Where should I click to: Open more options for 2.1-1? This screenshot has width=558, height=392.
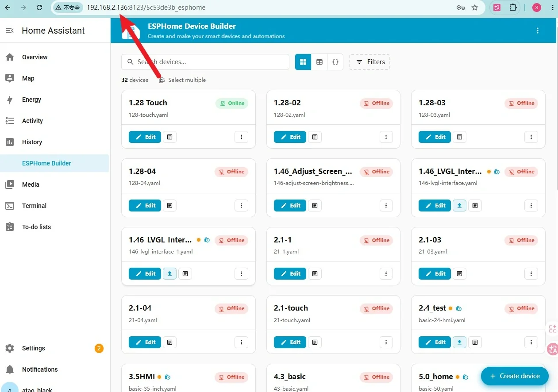pos(386,274)
